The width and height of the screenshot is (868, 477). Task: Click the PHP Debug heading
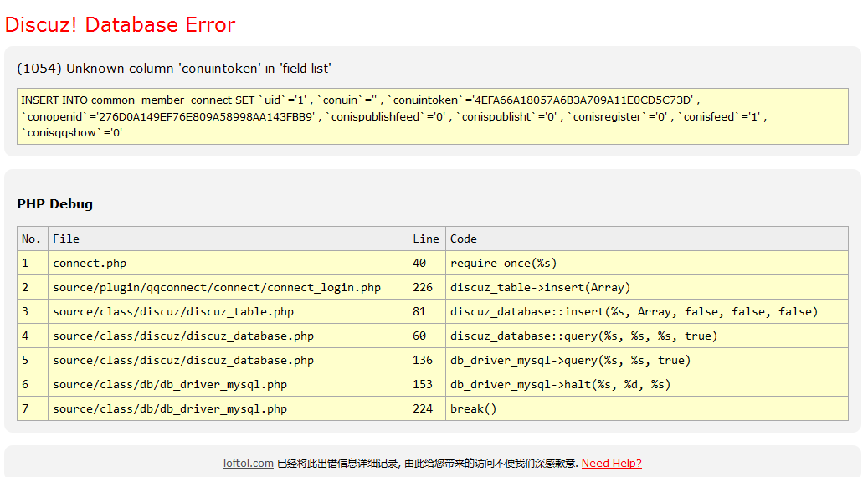click(x=54, y=204)
